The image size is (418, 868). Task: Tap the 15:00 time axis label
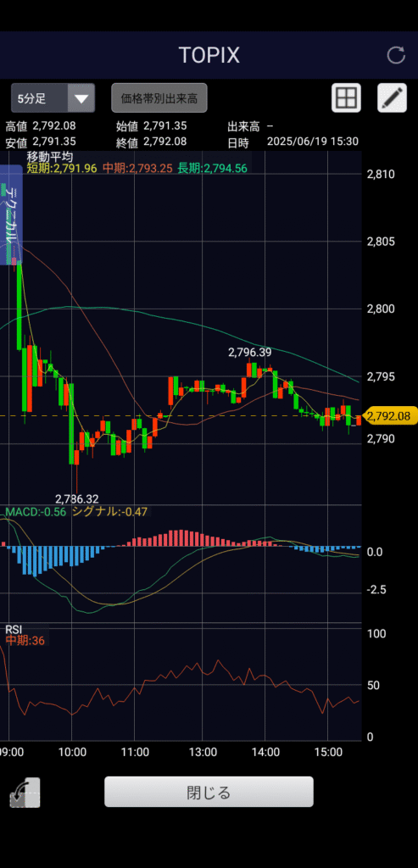pyautogui.click(x=328, y=753)
